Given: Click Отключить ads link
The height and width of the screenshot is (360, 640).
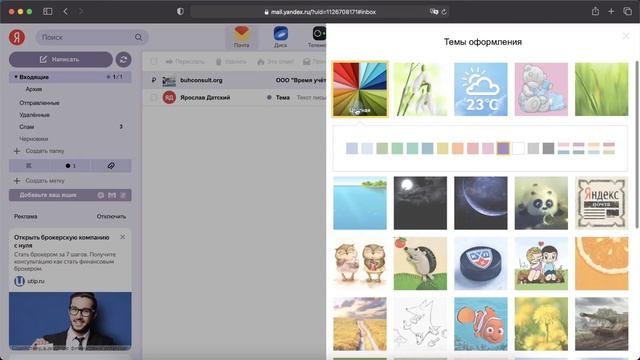Looking at the screenshot, I should point(111,216).
